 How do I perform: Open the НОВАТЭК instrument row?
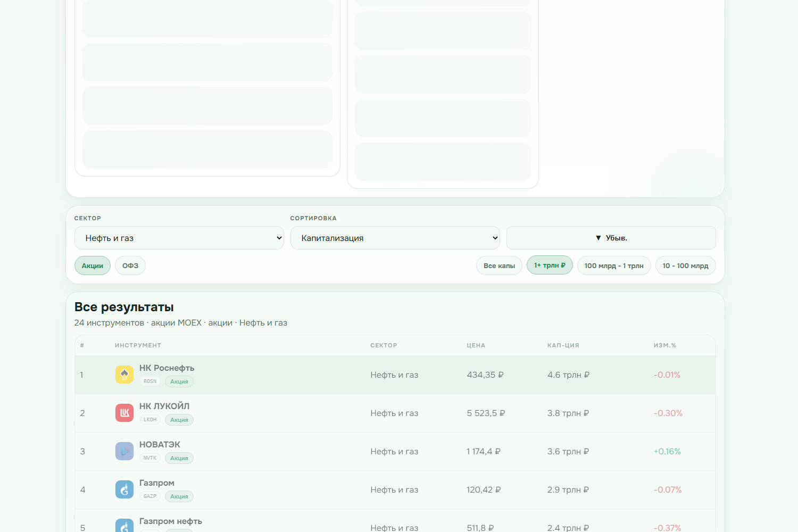395,452
